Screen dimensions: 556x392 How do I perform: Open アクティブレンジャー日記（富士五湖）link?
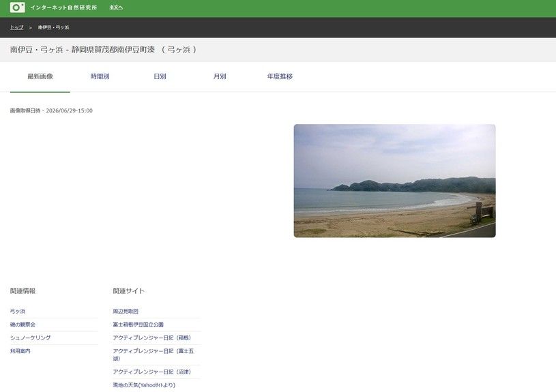[153, 355]
